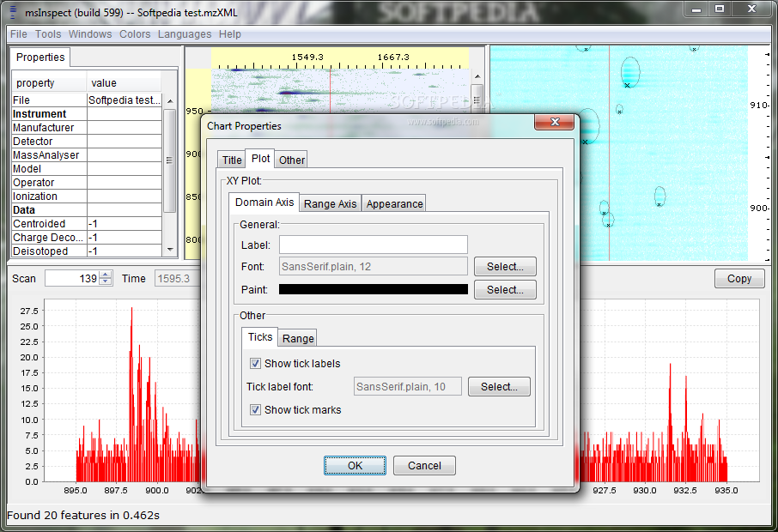Select the MassAnalyser property row
Viewport: 778px width, 532px height.
tap(87, 155)
